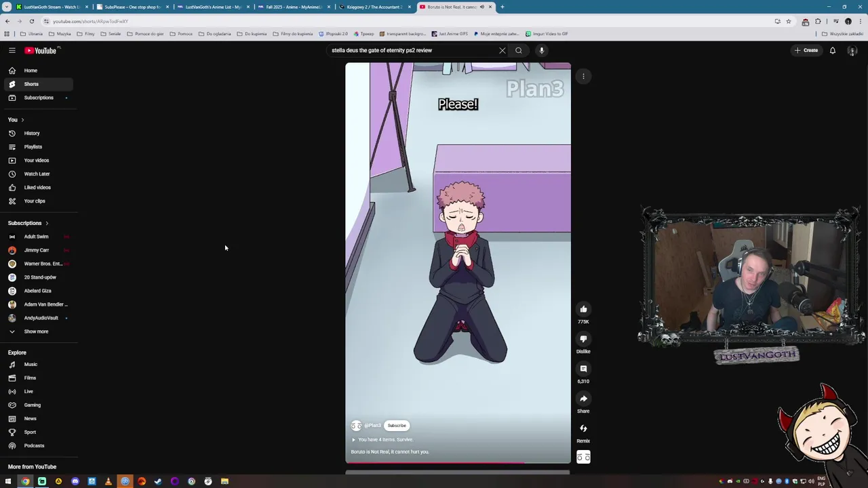Switch to the Fall 2025 Anime tab
The image size is (868, 488).
[x=293, y=7]
